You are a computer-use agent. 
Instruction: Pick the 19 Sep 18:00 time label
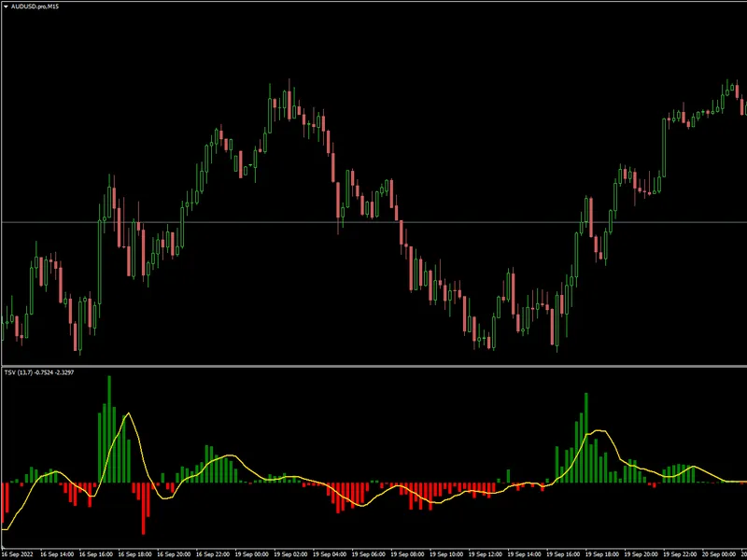(x=603, y=554)
